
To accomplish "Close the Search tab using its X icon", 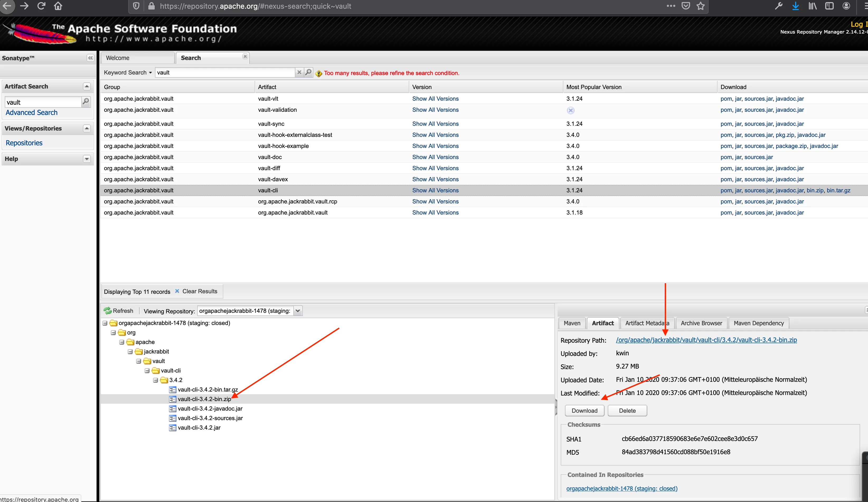I will (245, 57).
